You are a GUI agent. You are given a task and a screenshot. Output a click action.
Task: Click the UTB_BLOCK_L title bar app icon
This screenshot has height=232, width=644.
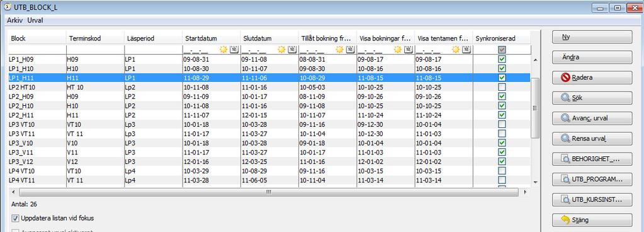(x=7, y=8)
